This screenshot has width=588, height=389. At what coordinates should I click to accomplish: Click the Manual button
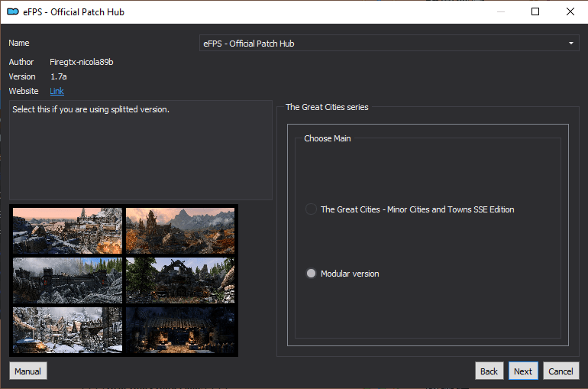28,371
